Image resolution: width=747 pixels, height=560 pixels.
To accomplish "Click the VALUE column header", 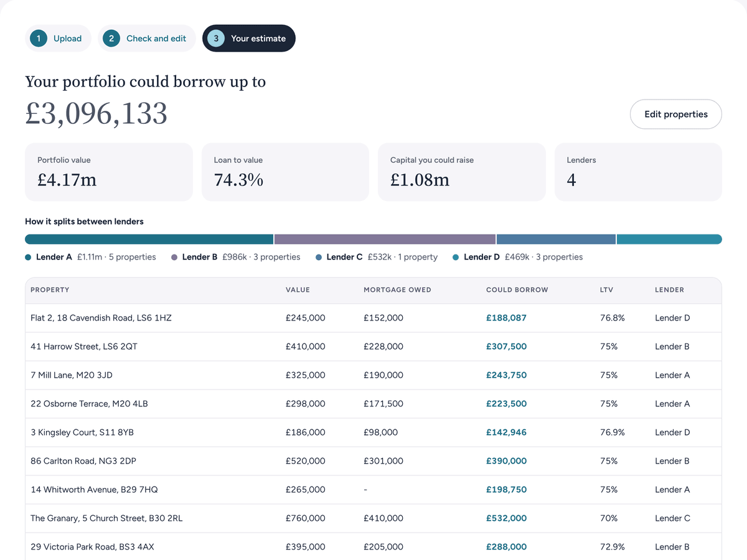I will point(298,290).
